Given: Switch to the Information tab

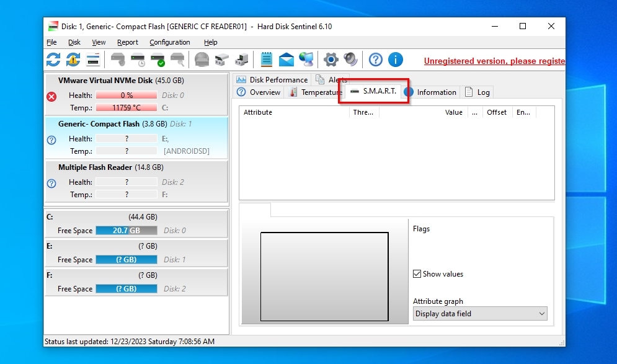Looking at the screenshot, I should tap(431, 92).
